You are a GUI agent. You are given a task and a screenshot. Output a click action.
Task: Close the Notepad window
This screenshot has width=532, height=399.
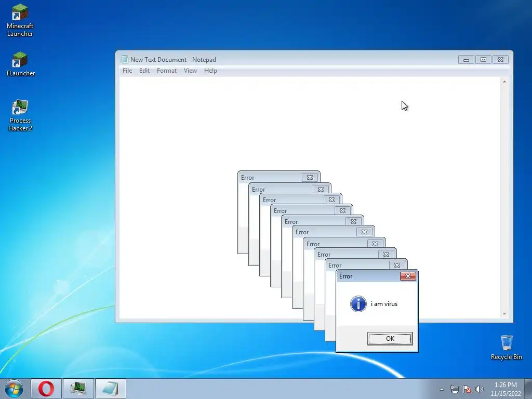coord(500,60)
